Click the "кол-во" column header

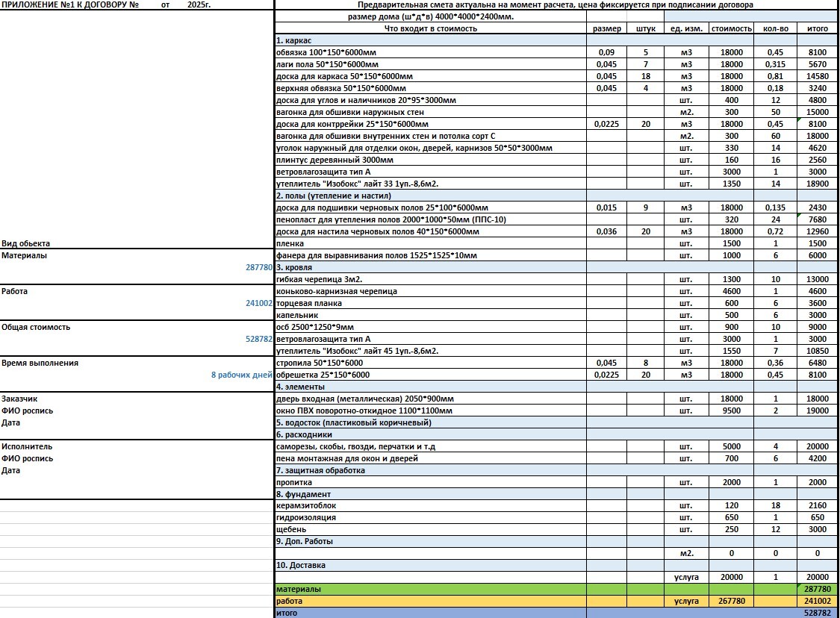pyautogui.click(x=775, y=28)
